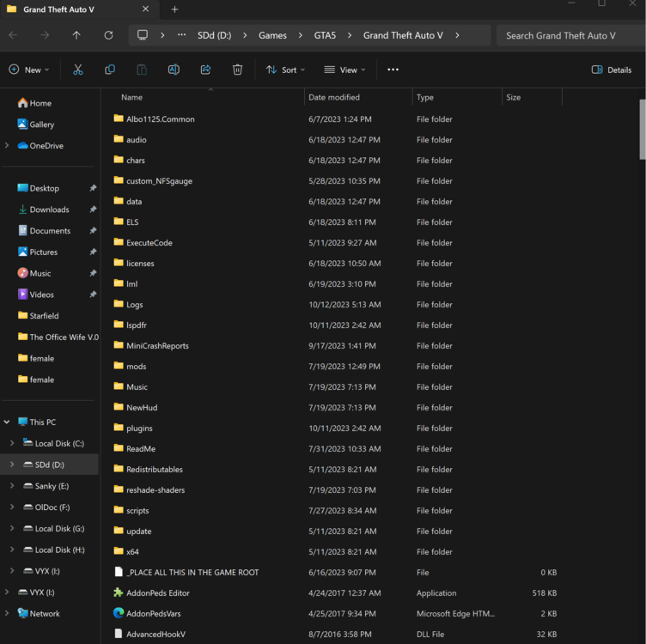Open Gallery in the sidebar
646x644 pixels.
click(x=36, y=125)
